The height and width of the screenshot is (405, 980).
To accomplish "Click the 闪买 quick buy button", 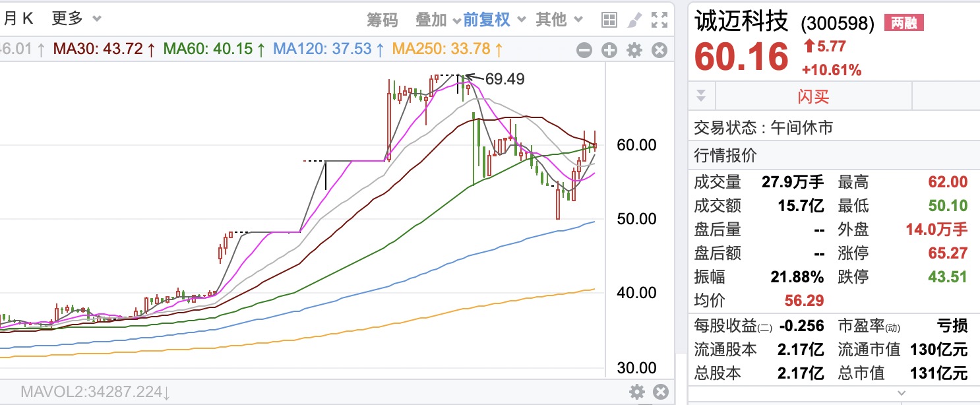I will pyautogui.click(x=812, y=97).
